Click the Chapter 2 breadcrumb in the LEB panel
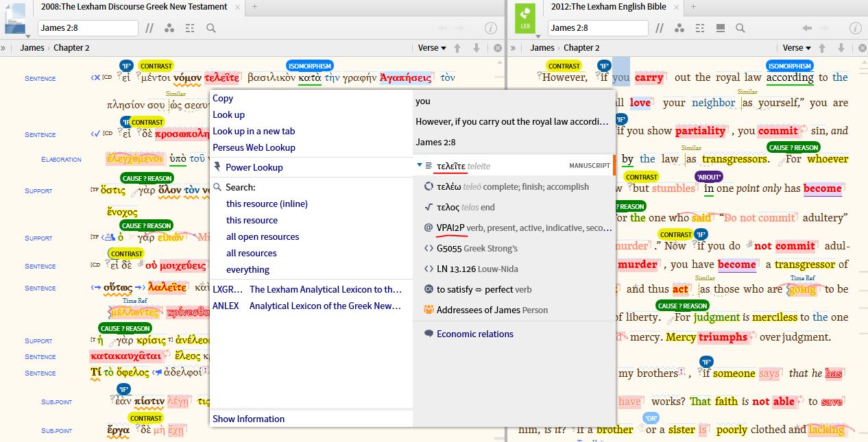Screen dimensions: 868x442 tap(581, 48)
